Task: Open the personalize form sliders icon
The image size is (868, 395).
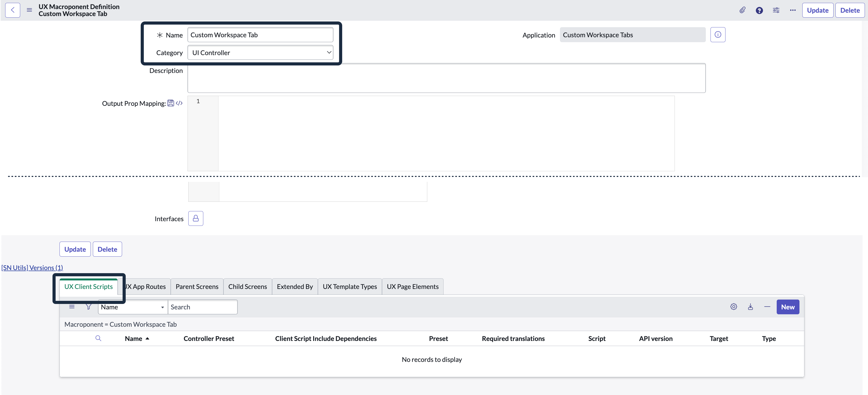Action: [x=776, y=10]
